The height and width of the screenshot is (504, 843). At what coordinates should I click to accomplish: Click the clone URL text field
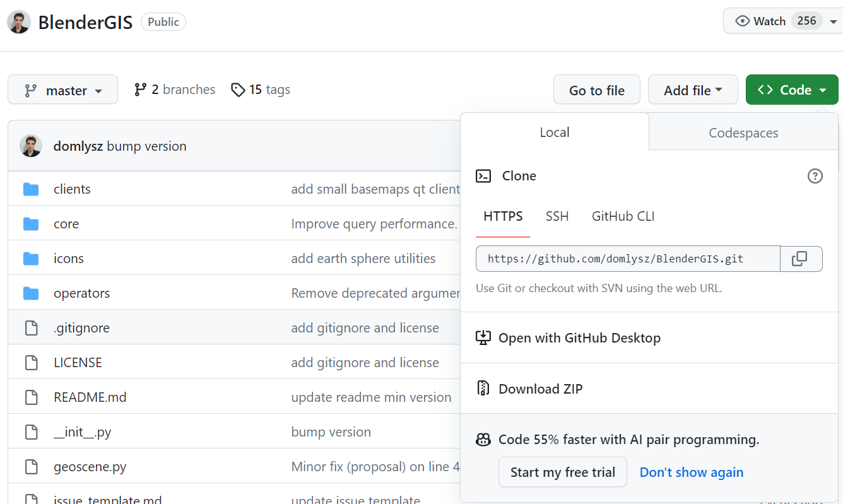628,259
